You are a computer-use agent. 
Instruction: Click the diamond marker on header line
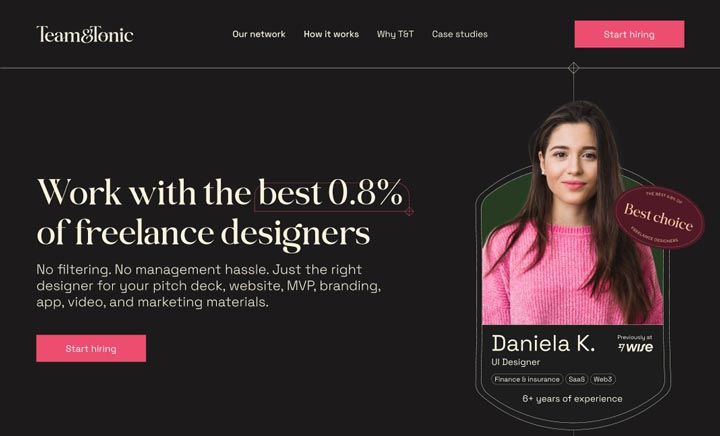click(x=574, y=68)
